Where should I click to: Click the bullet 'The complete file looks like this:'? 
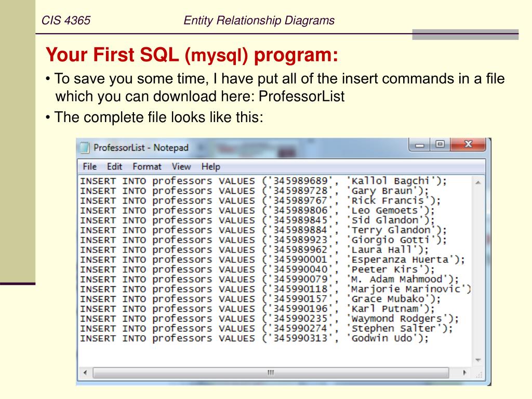click(159, 117)
